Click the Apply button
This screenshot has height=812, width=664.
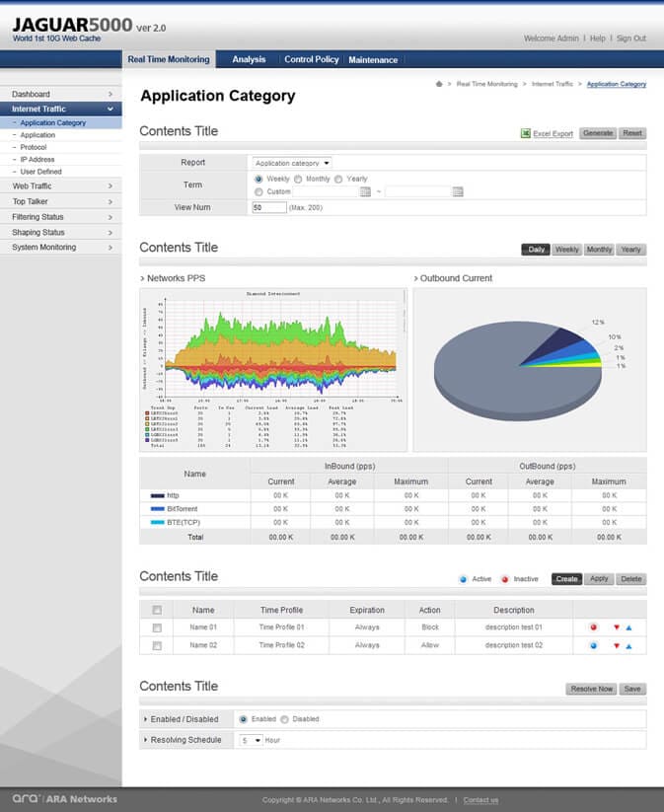(599, 579)
